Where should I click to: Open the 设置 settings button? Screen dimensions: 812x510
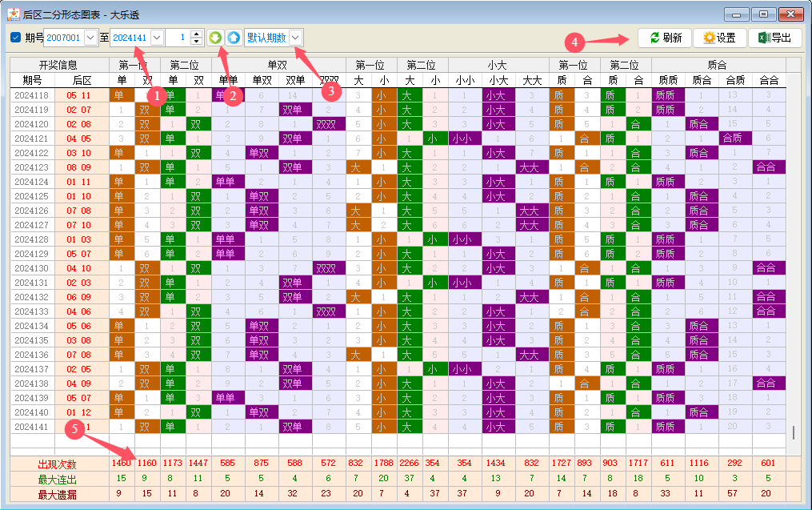[x=719, y=38]
